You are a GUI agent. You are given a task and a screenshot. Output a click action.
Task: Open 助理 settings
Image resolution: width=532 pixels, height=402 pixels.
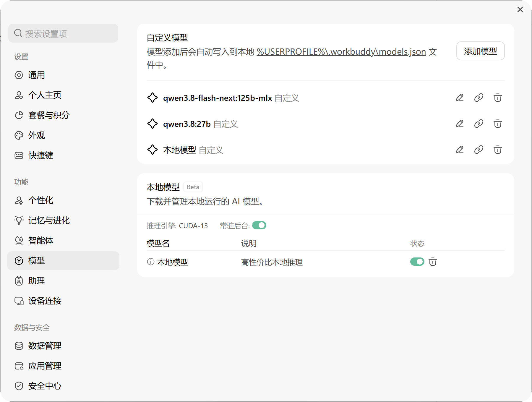tap(63, 281)
